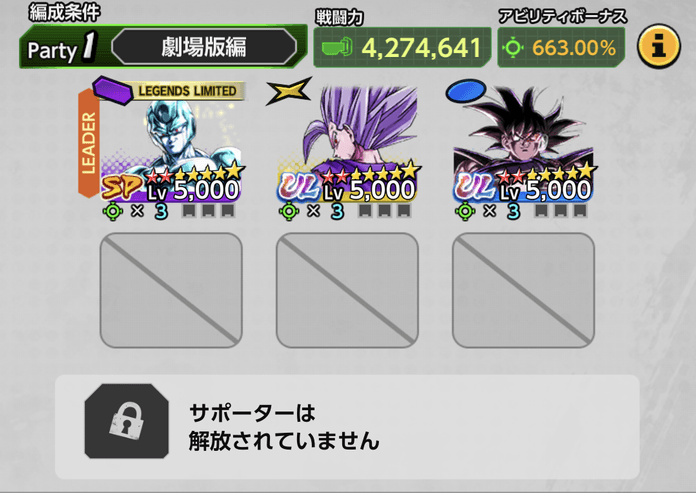Select the purple-haired Gohan Beast character card
This screenshot has width=696, height=493.
(348, 145)
